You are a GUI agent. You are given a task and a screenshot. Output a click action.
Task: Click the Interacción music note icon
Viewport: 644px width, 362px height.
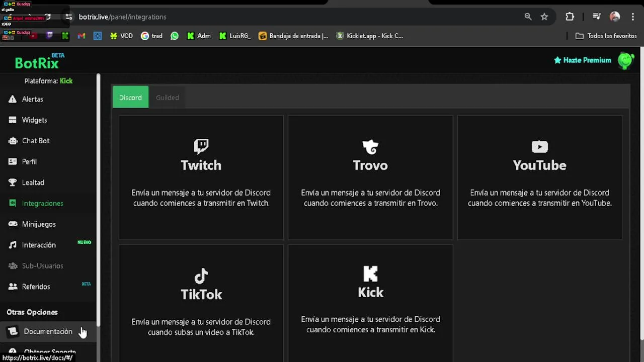pos(13,245)
